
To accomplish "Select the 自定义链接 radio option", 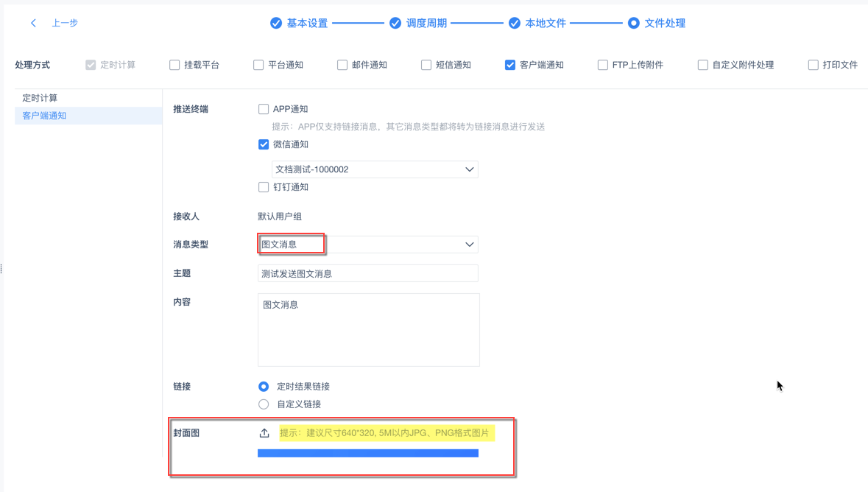I will [264, 404].
